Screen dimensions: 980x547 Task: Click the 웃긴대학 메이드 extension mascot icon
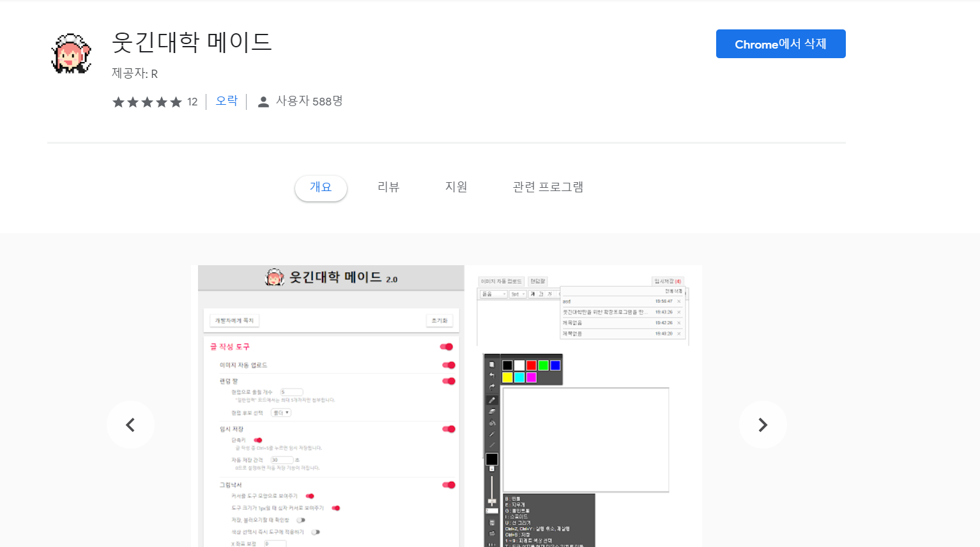pos(71,54)
